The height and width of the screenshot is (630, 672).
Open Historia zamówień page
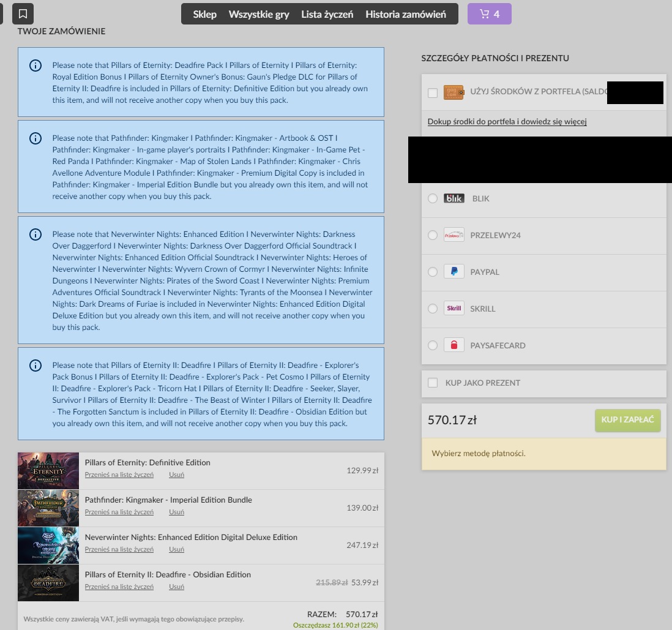405,14
